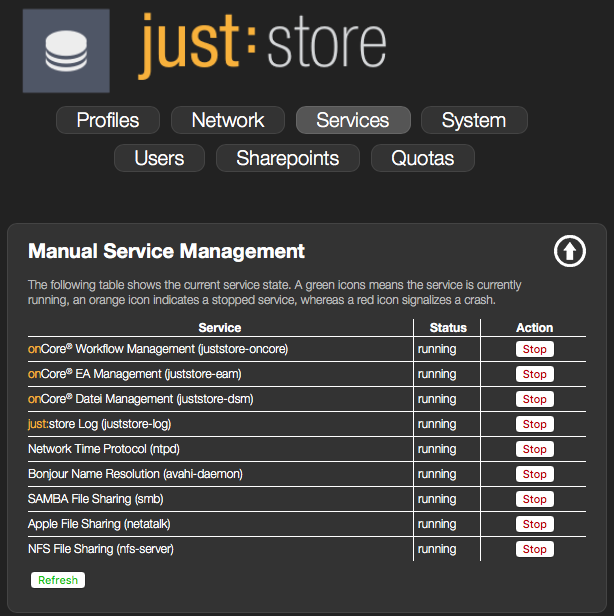Image resolution: width=614 pixels, height=616 pixels.
Task: Click running status of netatalk row
Action: pyautogui.click(x=437, y=524)
